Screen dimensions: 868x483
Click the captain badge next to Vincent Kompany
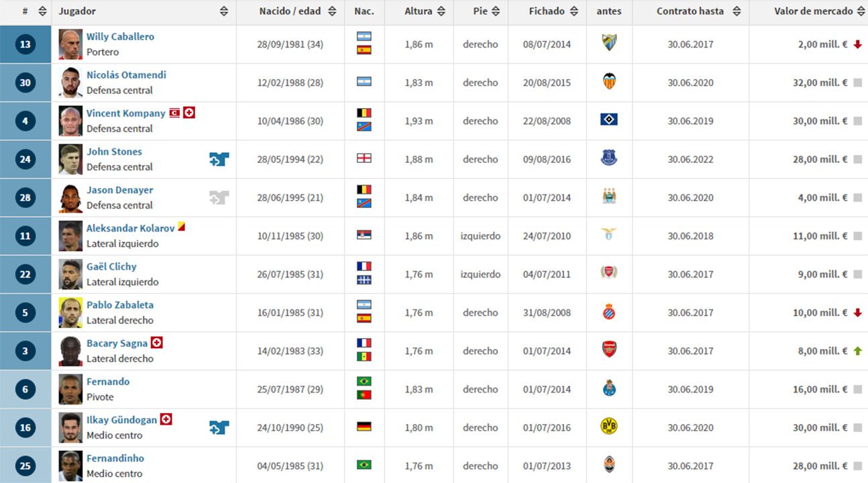[174, 113]
